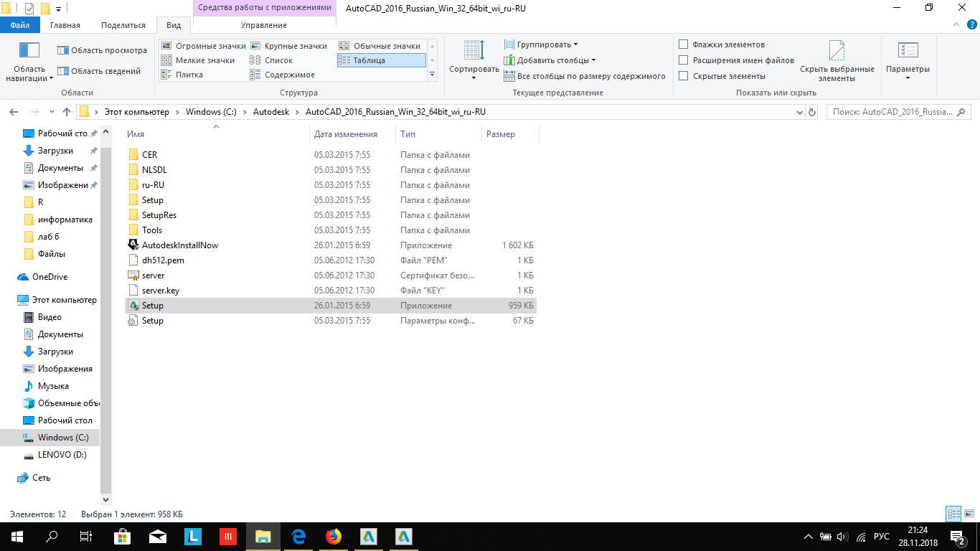This screenshot has width=980, height=551.
Task: Select the server certificate file icon
Action: tap(133, 275)
